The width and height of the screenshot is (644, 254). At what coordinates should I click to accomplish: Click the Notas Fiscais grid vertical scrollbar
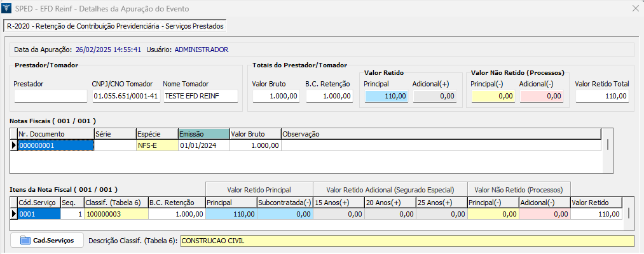[607, 145]
